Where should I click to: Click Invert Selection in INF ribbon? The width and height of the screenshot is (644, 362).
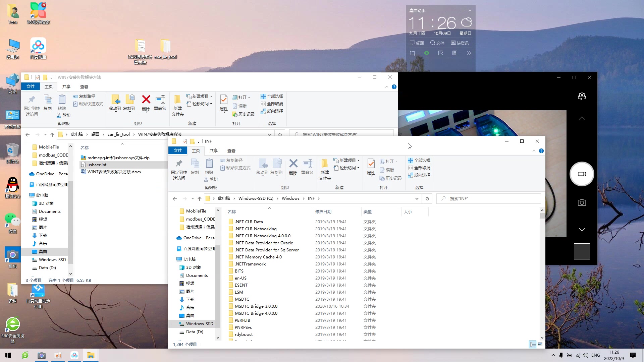pyautogui.click(x=419, y=175)
